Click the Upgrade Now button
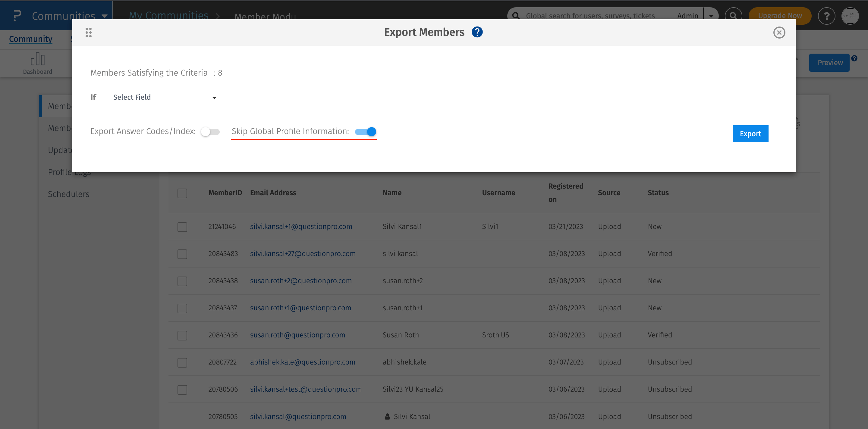This screenshot has height=429, width=868. pos(779,15)
